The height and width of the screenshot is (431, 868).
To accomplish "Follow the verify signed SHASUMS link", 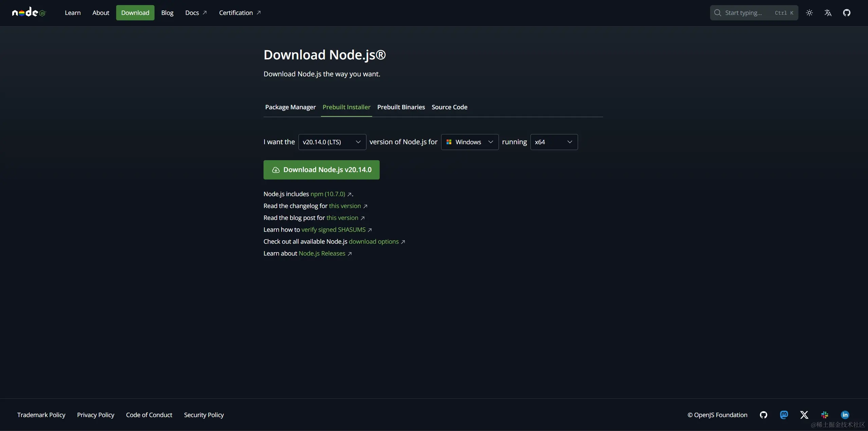I will (333, 230).
